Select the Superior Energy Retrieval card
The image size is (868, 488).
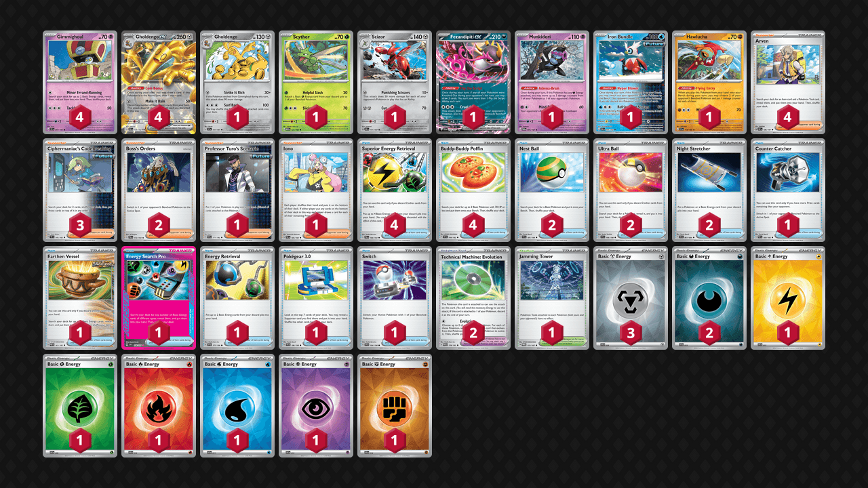(x=395, y=190)
